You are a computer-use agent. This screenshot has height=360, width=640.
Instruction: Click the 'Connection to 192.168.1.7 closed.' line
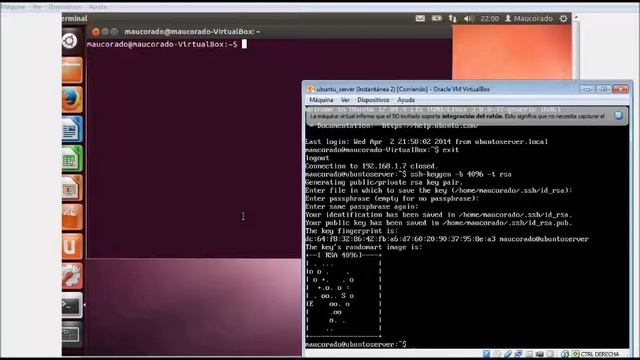coord(371,166)
